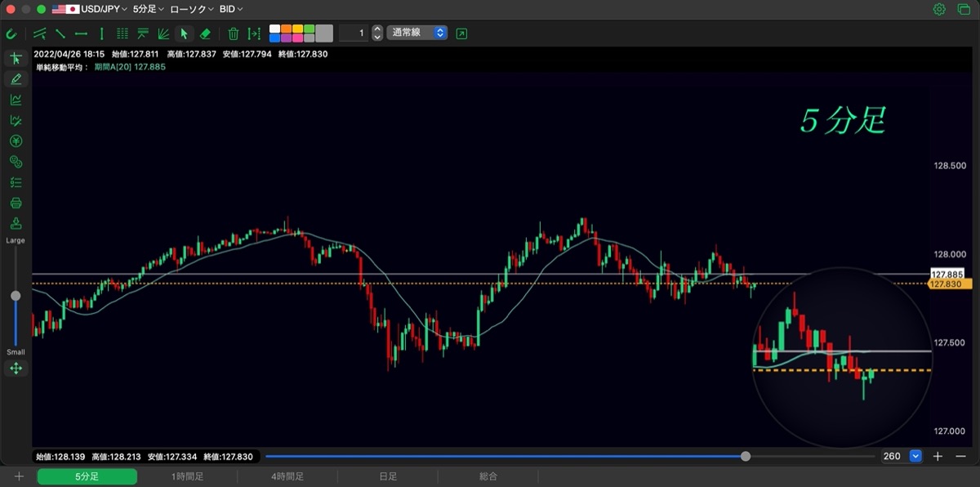This screenshot has height=487, width=980.
Task: Click the yen circle icon in sidebar
Action: click(16, 141)
